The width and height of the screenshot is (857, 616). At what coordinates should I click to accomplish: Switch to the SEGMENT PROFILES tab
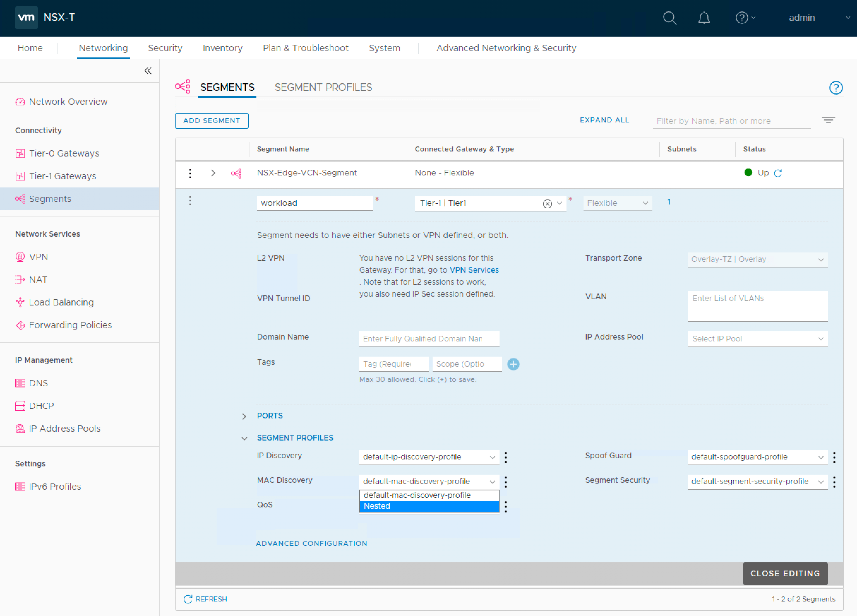[x=323, y=87]
